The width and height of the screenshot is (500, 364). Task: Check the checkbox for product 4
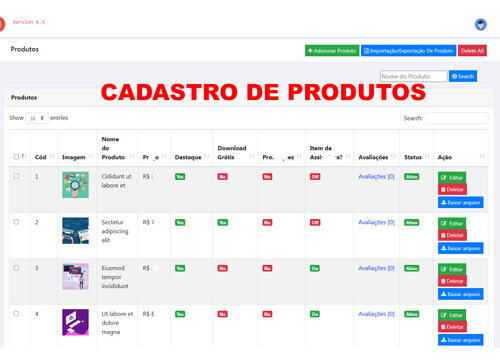point(16,314)
